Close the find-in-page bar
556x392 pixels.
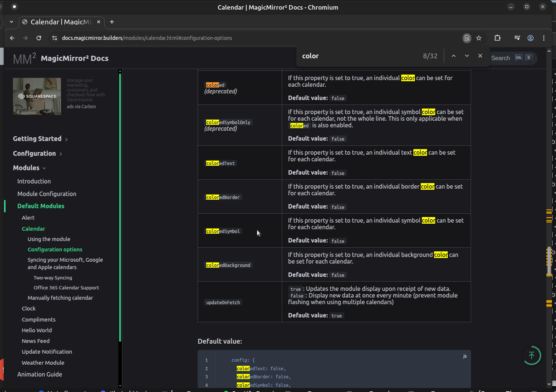click(480, 56)
